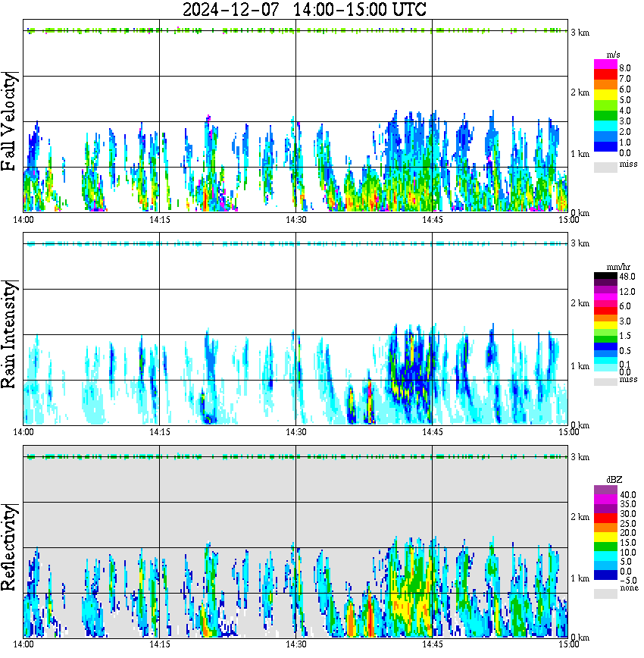Pick the green 10.0 swatch in reflectivity legend
This screenshot has width=644, height=658.
[605, 547]
